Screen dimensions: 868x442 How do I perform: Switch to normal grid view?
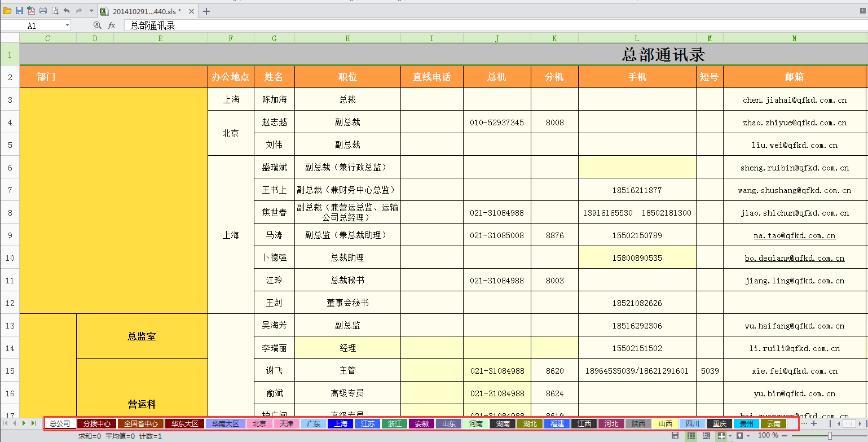[x=690, y=436]
